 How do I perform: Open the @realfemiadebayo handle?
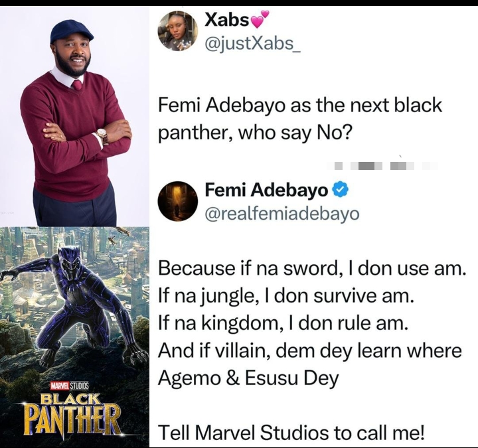(283, 212)
